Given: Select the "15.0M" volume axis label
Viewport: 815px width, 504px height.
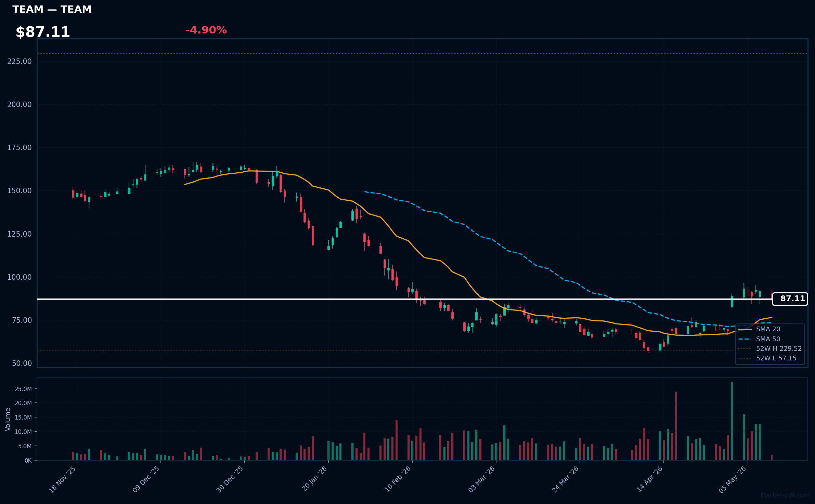Looking at the screenshot, I should 23,417.
